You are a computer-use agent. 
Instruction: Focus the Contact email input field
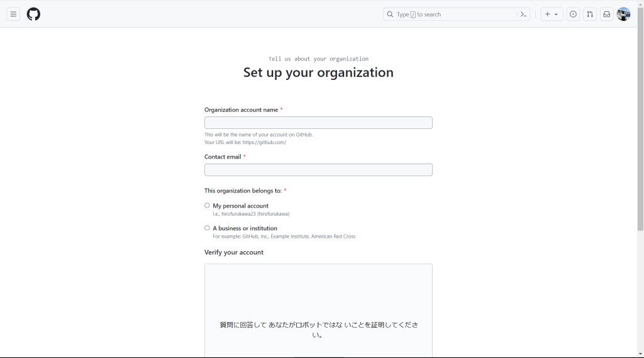[318, 170]
